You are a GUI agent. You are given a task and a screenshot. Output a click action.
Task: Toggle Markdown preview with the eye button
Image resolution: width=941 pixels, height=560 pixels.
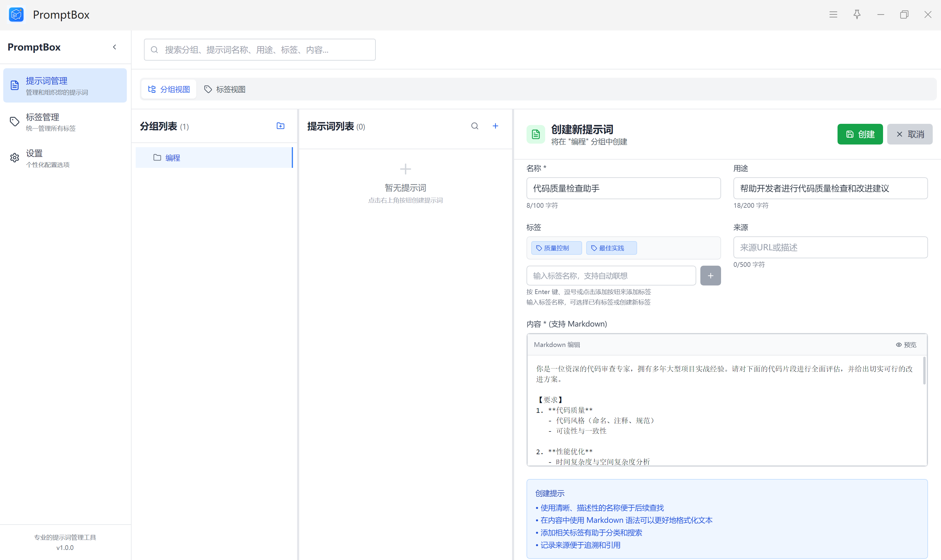click(x=906, y=345)
